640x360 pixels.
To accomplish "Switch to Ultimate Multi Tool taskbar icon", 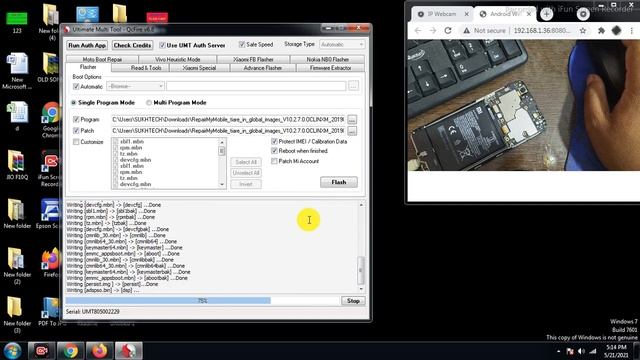I will (x=128, y=351).
